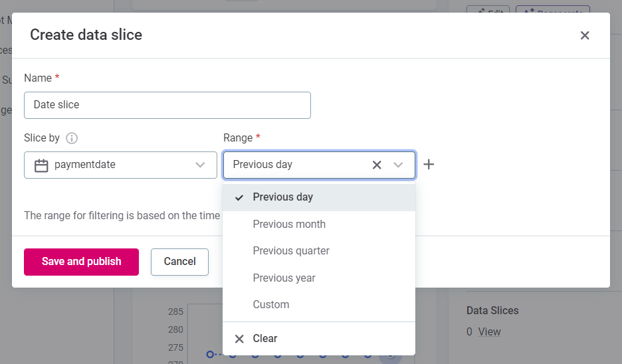The width and height of the screenshot is (622, 364).
Task: Choose Previous month from the range list
Action: pos(289,225)
